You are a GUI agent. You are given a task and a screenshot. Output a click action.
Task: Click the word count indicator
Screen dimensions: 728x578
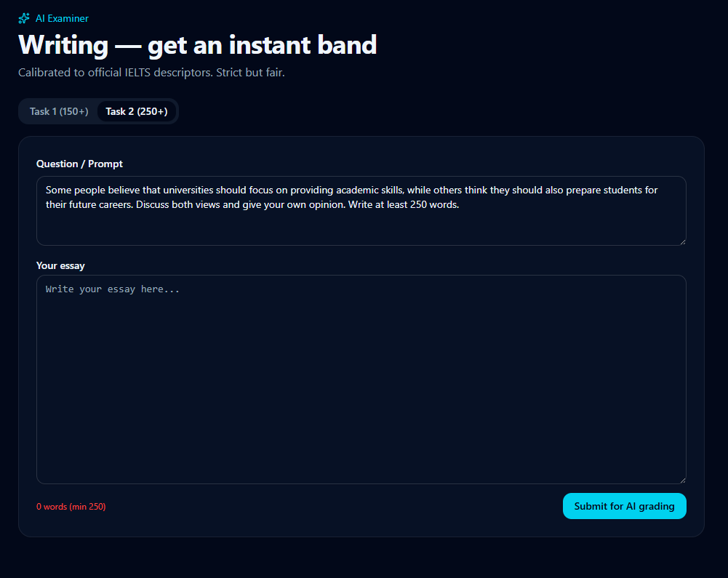[x=71, y=507]
